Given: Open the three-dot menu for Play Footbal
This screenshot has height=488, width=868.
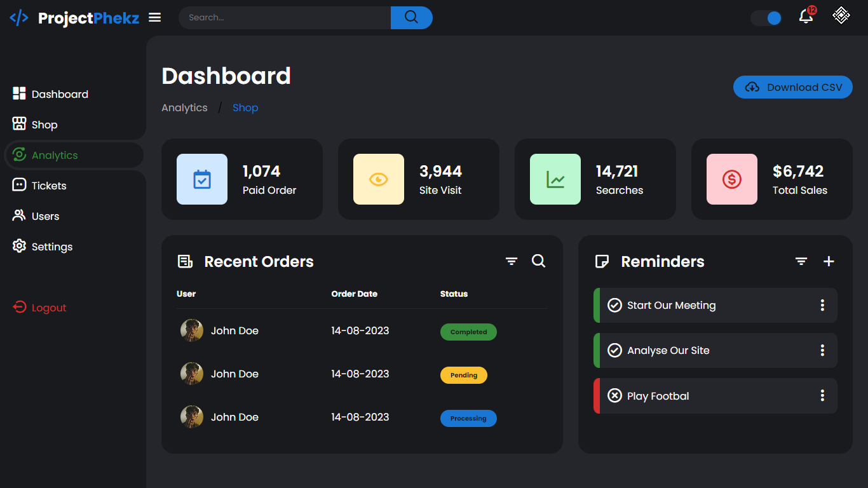Looking at the screenshot, I should 822,396.
